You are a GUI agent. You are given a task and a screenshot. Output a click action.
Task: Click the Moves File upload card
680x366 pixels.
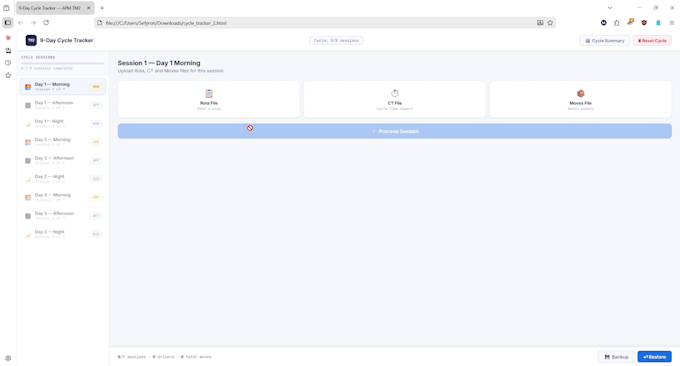pos(580,99)
